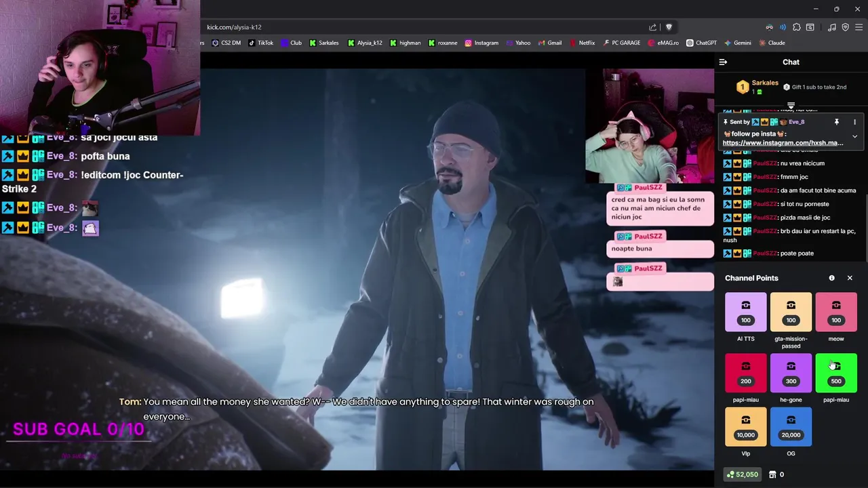Image resolution: width=868 pixels, height=488 pixels.
Task: Open the Yahoo bookmark
Action: point(518,43)
